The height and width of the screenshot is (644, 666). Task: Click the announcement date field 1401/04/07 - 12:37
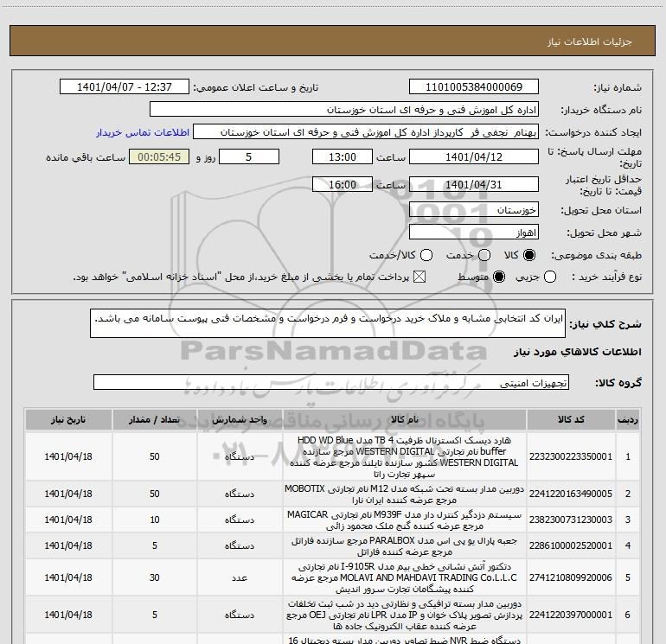point(125,87)
